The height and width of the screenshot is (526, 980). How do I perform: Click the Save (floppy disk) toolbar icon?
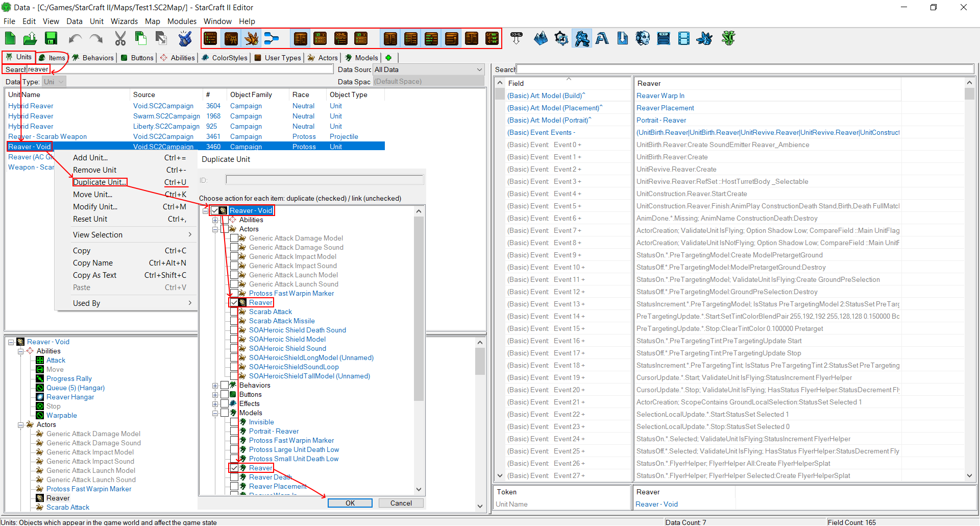point(51,39)
